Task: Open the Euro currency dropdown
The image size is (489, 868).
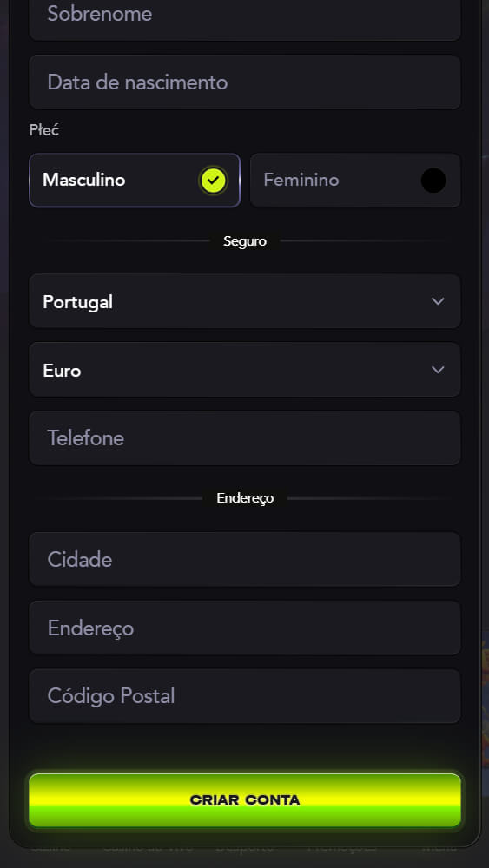Action: coord(245,369)
